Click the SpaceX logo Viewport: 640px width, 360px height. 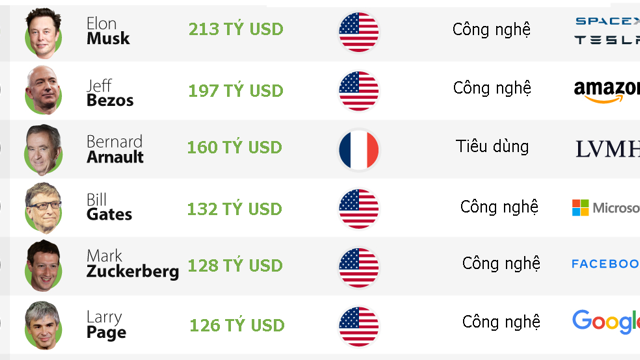tap(607, 21)
